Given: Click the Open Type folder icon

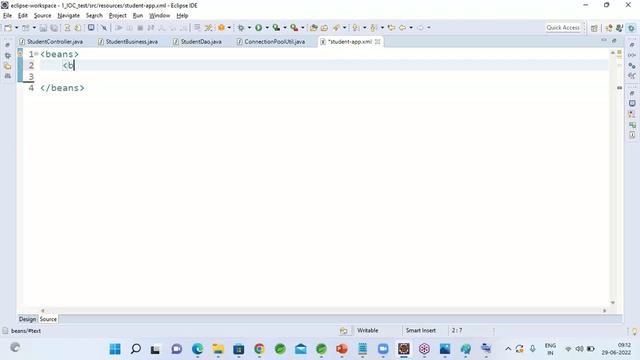Looking at the screenshot, I should [x=313, y=28].
